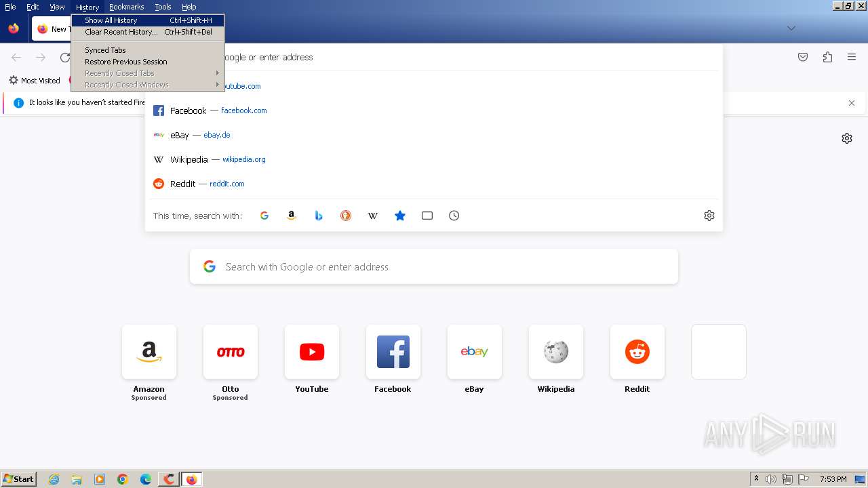Search this time with Amazon icon
Viewport: 868px width, 488px height.
tap(292, 216)
